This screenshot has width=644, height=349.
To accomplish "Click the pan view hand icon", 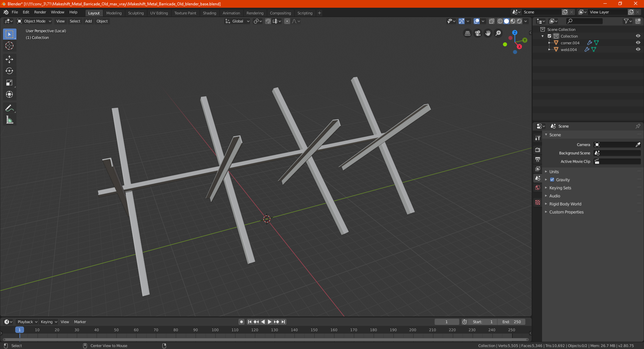I will click(x=488, y=33).
